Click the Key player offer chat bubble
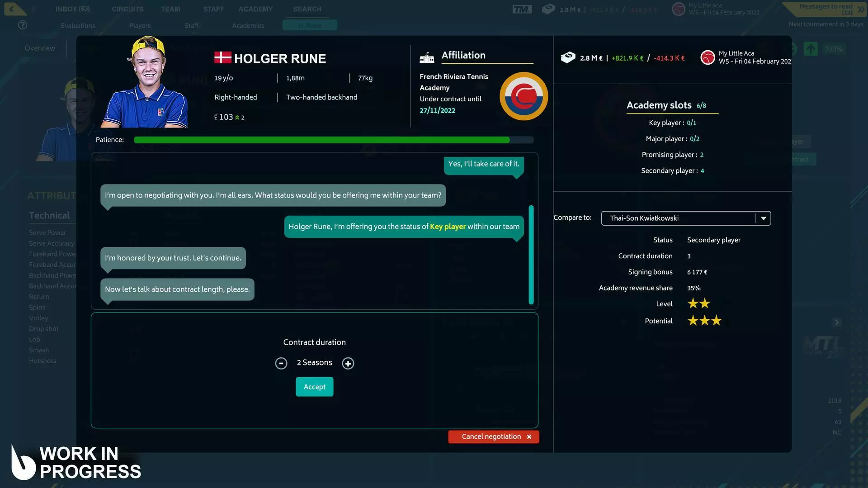The width and height of the screenshot is (868, 488). pyautogui.click(x=403, y=226)
